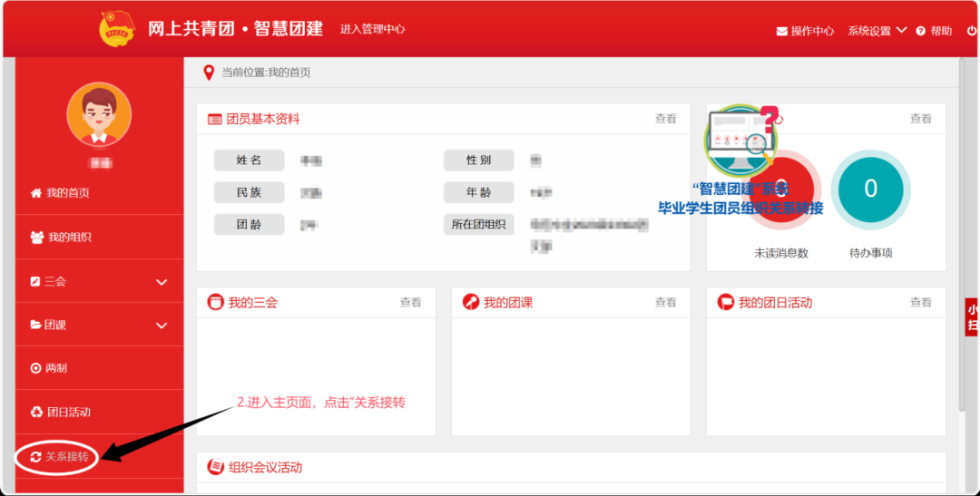
Task: Click the round icon beside 我的团课 heading
Action: [x=471, y=303]
